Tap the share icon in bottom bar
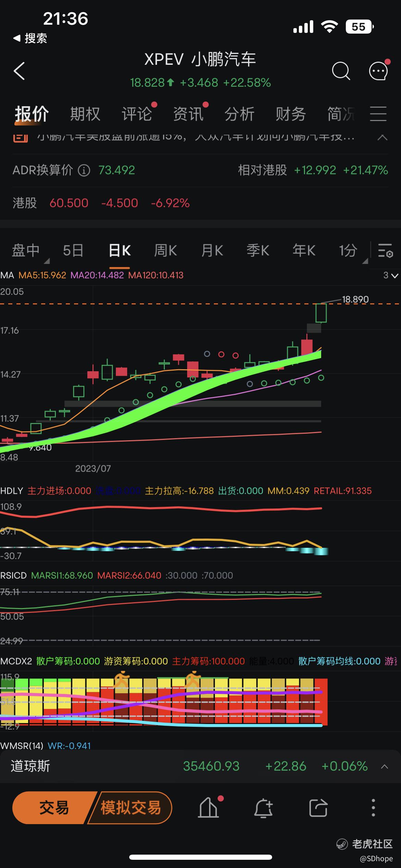This screenshot has height=868, width=401. pyautogui.click(x=318, y=808)
